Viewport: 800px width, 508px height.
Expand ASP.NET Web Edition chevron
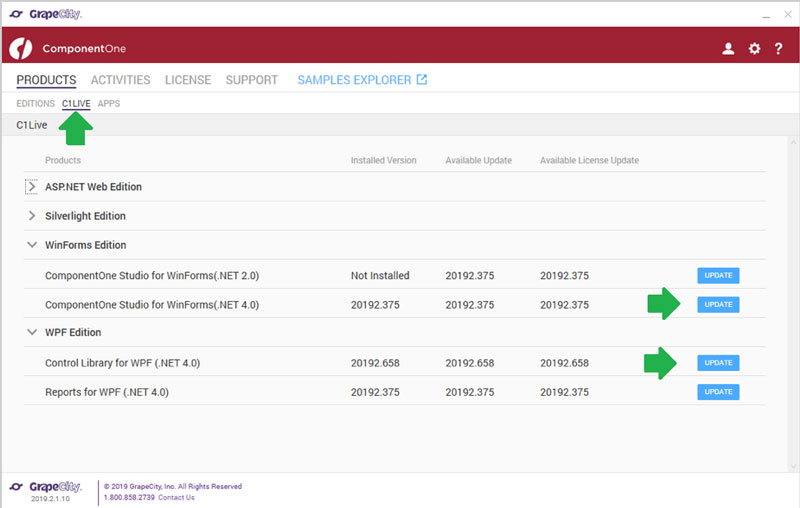pos(32,187)
